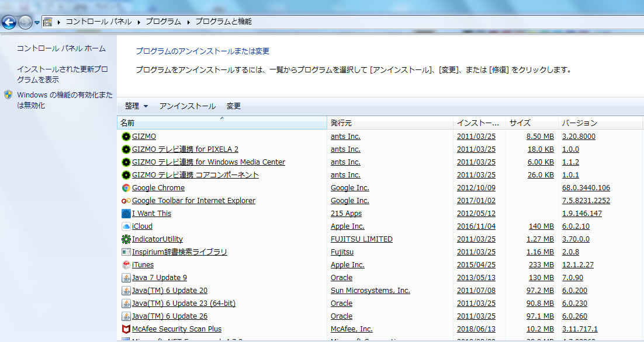Image resolution: width=644 pixels, height=342 pixels.
Task: Click the GIZMO テレビ連携 for PIXELA 2 icon
Action: (x=126, y=149)
